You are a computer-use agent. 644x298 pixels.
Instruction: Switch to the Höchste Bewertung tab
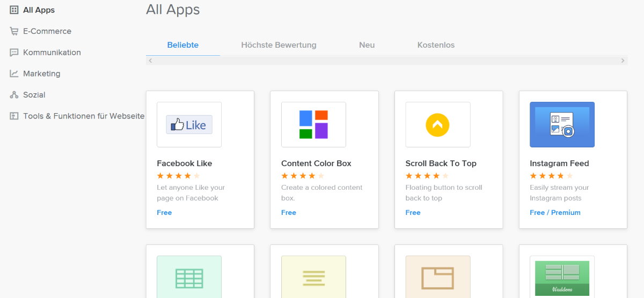[279, 45]
